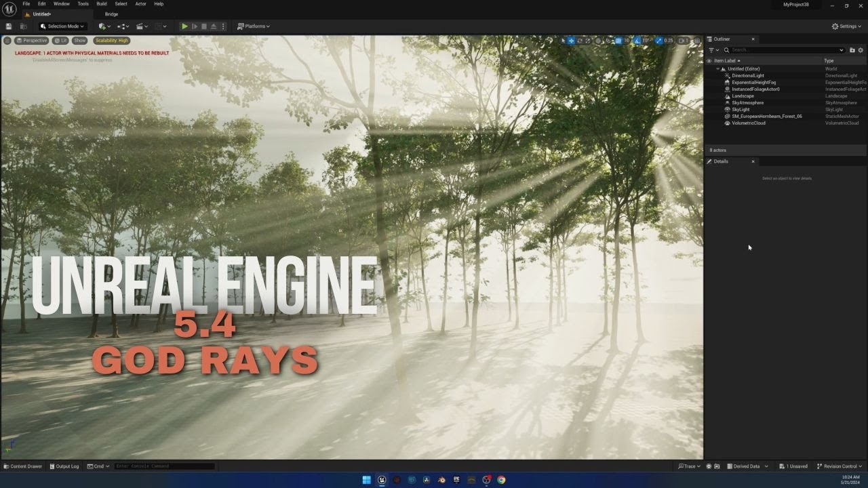Screen dimensions: 868x488
Task: Open the Actor menu
Action: pyautogui.click(x=140, y=4)
